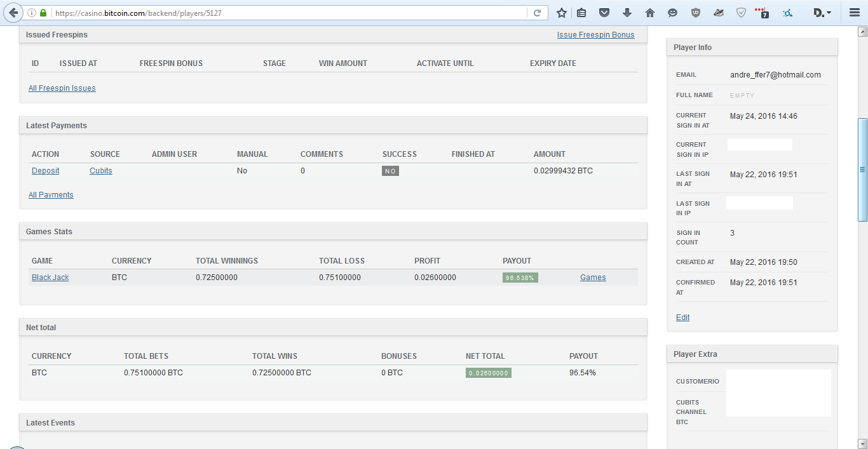The height and width of the screenshot is (449, 868).
Task: Open the Black Jack game link
Action: (50, 278)
